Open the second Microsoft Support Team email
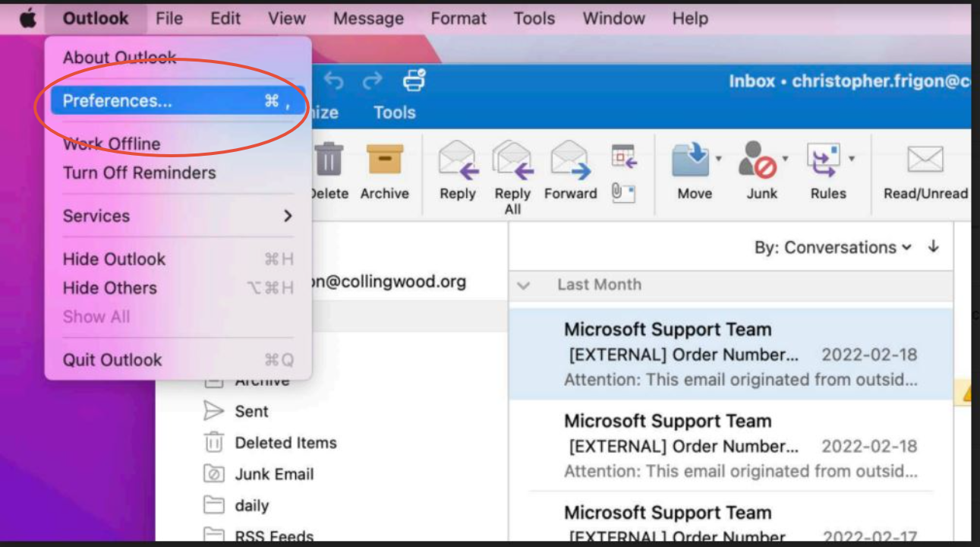 tap(730, 445)
